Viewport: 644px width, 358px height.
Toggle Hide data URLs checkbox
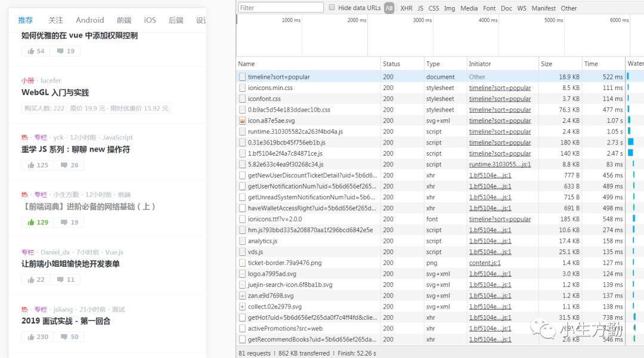[x=332, y=7]
